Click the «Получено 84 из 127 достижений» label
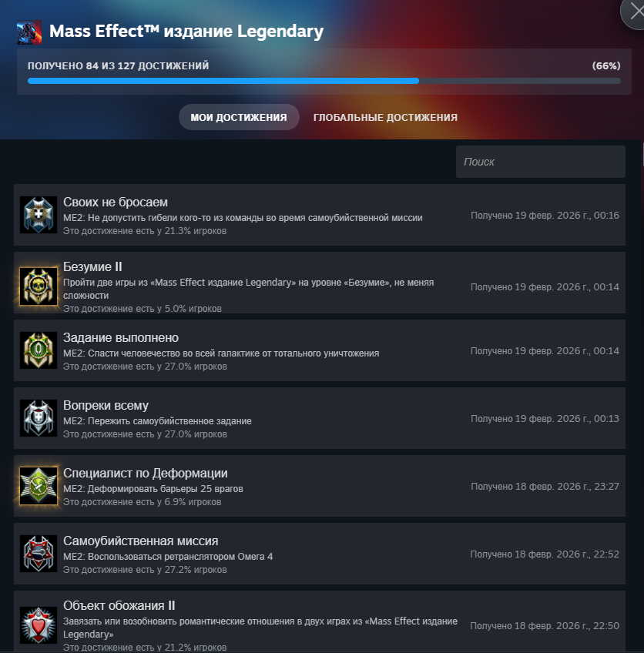 (x=119, y=65)
